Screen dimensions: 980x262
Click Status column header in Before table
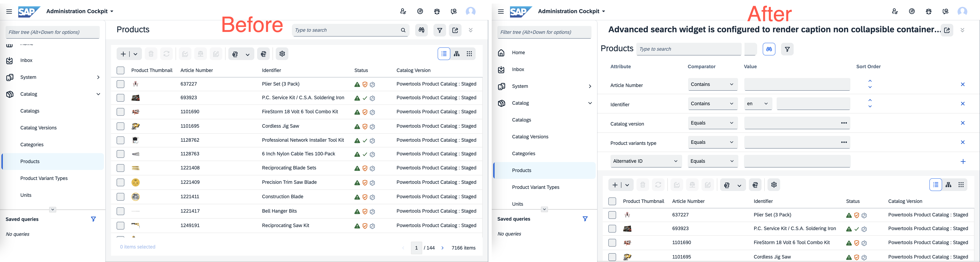point(361,70)
